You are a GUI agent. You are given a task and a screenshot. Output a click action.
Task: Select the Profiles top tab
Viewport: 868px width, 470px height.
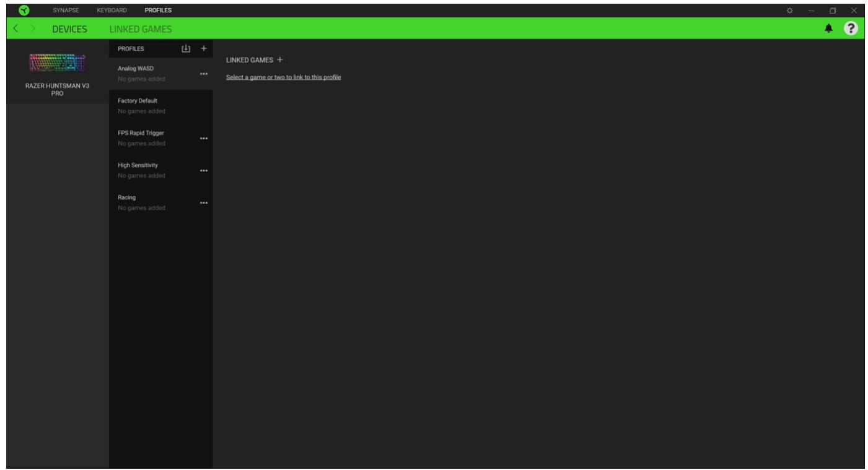pyautogui.click(x=159, y=11)
